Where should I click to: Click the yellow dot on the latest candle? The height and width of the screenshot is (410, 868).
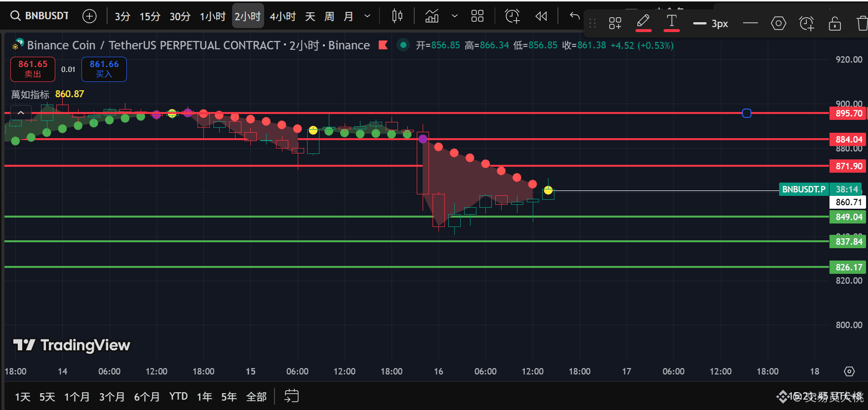click(x=548, y=190)
